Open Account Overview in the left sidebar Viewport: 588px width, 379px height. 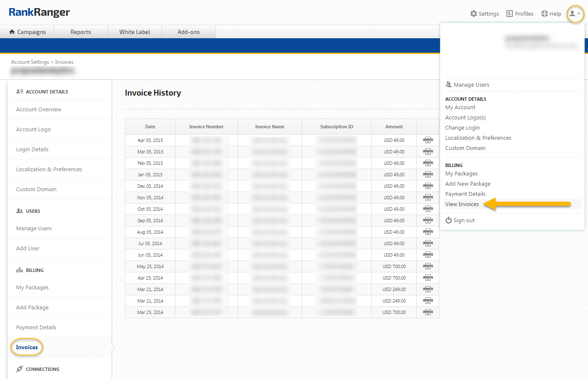[x=39, y=110]
